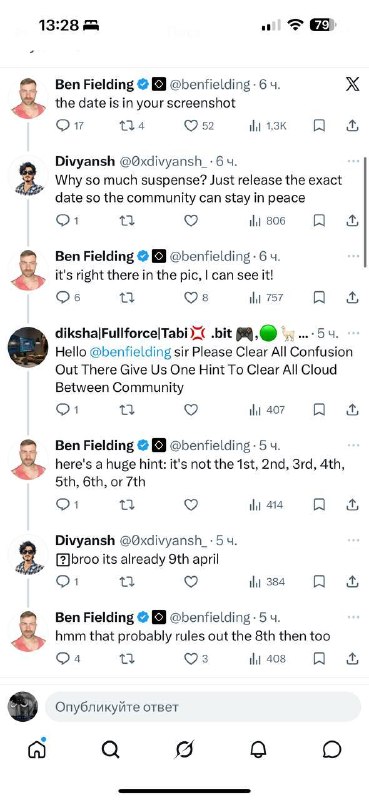Viewport: 369px width, 800px height.
Task: Open more options on 'huge hint' tweet
Action: click(x=353, y=445)
